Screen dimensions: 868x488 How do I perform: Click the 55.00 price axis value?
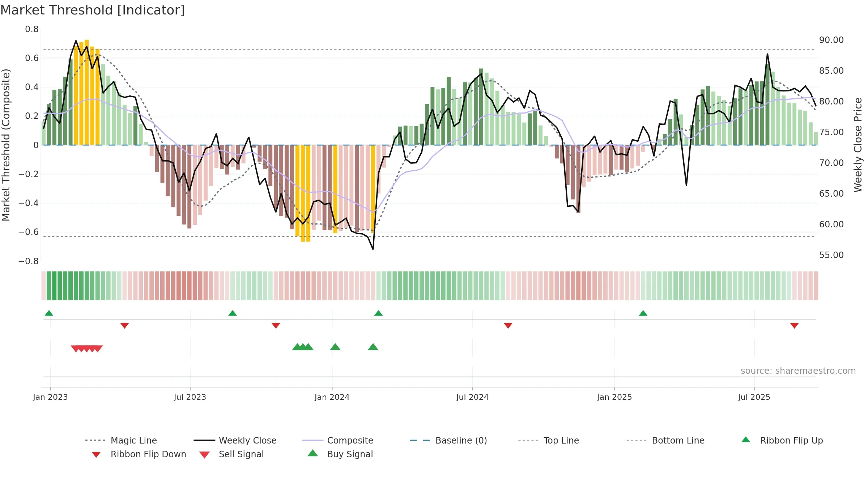coord(831,255)
